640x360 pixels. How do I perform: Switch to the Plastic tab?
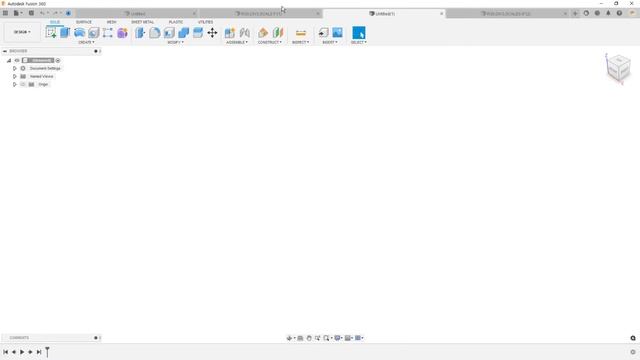[x=176, y=22]
